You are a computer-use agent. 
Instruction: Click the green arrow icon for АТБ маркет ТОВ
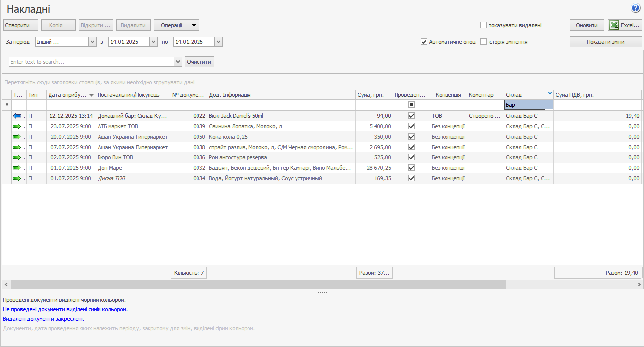(17, 126)
